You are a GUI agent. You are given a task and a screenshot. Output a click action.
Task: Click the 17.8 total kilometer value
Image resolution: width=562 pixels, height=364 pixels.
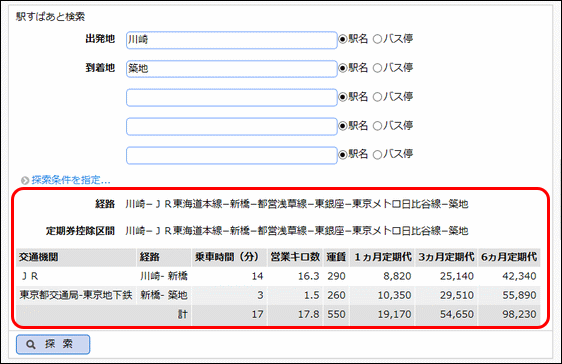click(x=309, y=315)
